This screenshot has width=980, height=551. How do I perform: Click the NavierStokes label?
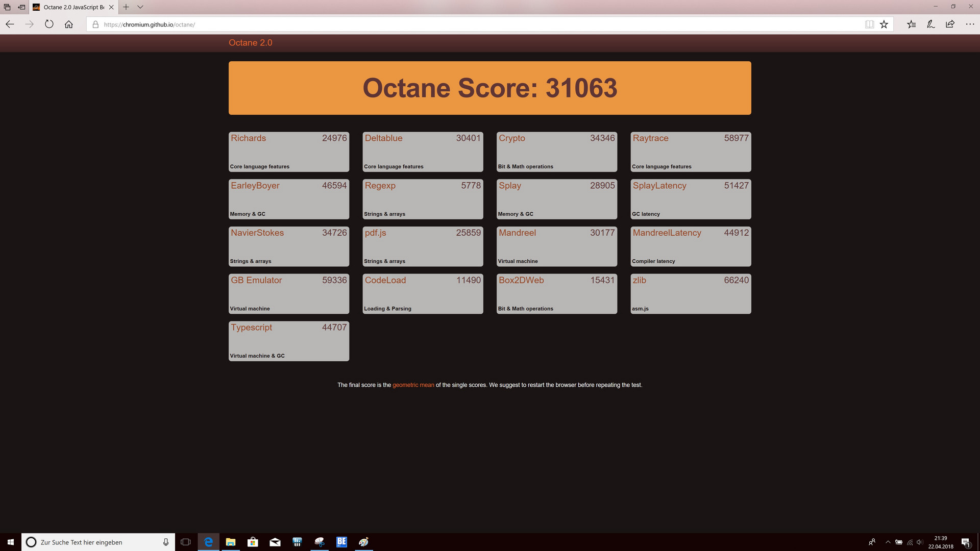(x=257, y=233)
